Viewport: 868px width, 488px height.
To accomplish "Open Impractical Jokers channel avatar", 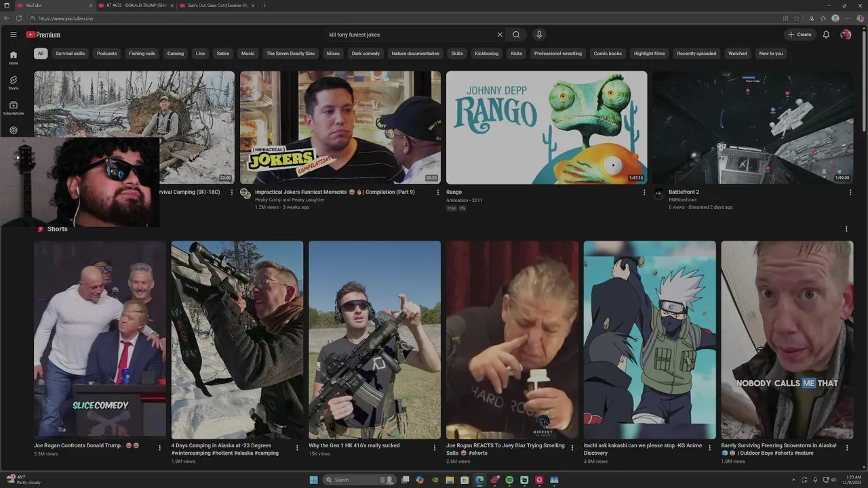I will pos(245,194).
